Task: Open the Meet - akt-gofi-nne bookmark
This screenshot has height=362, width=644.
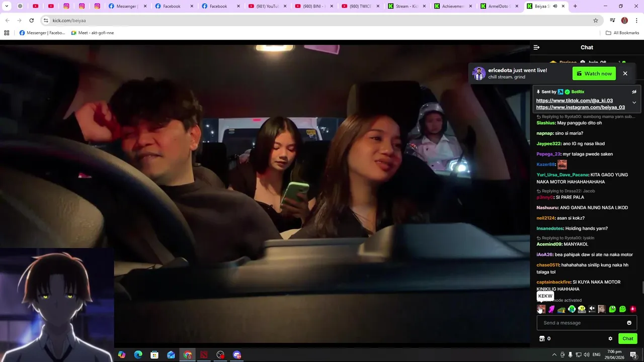Action: tap(93, 33)
